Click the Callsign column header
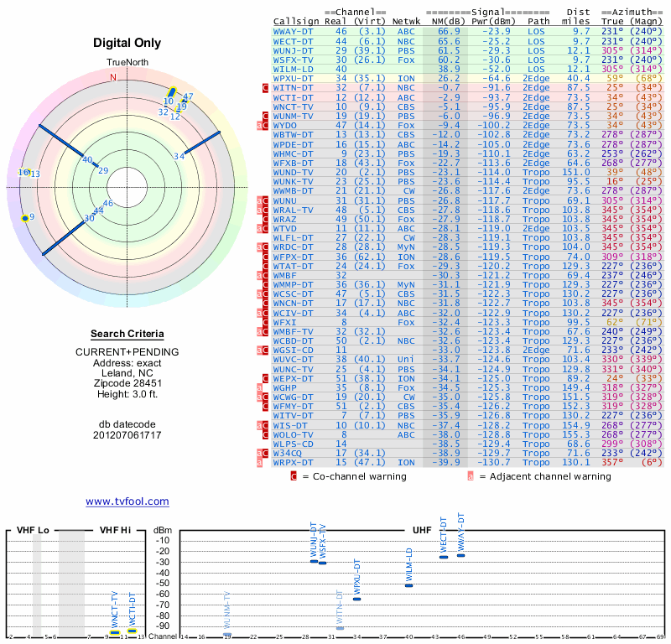This screenshot has height=644, width=671. [296, 22]
